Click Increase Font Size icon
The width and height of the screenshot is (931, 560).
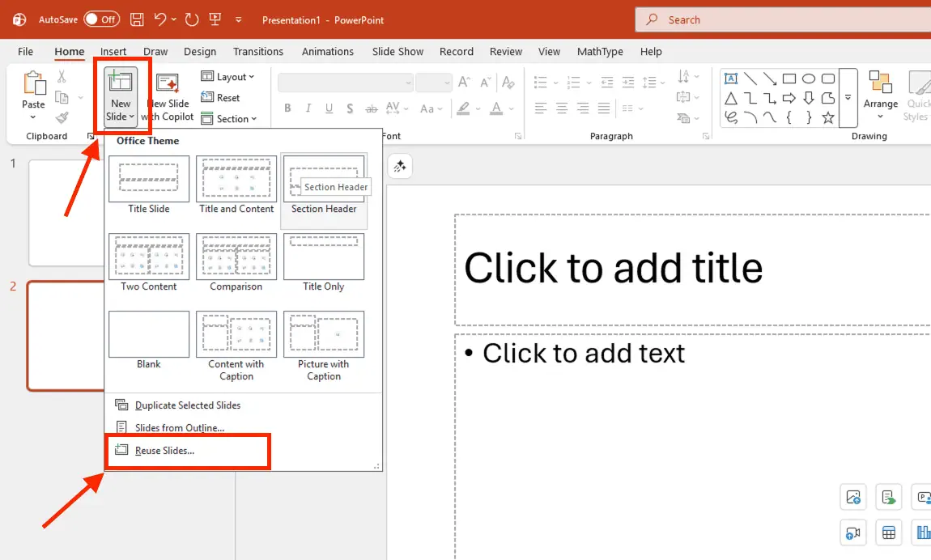pos(465,82)
